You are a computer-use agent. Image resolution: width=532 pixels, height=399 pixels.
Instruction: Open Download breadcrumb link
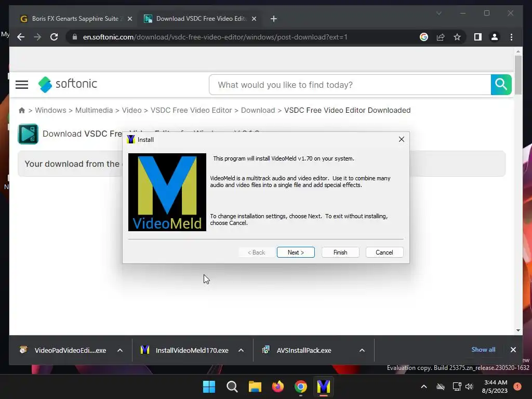(258, 110)
